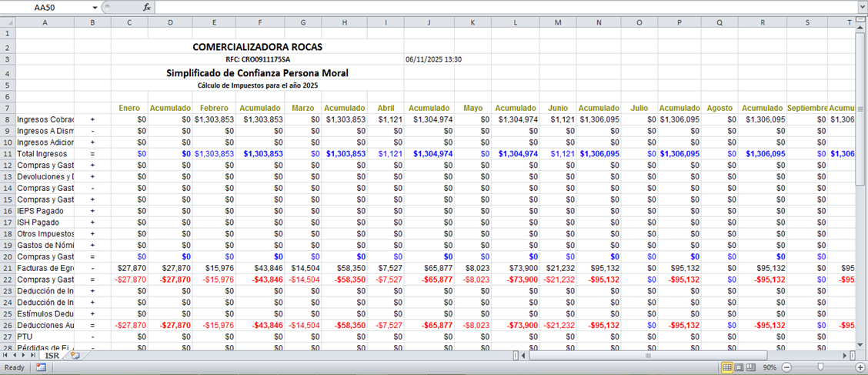Image resolution: width=868 pixels, height=375 pixels.
Task: Click the formula bar input field
Action: pyautogui.click(x=500, y=7)
